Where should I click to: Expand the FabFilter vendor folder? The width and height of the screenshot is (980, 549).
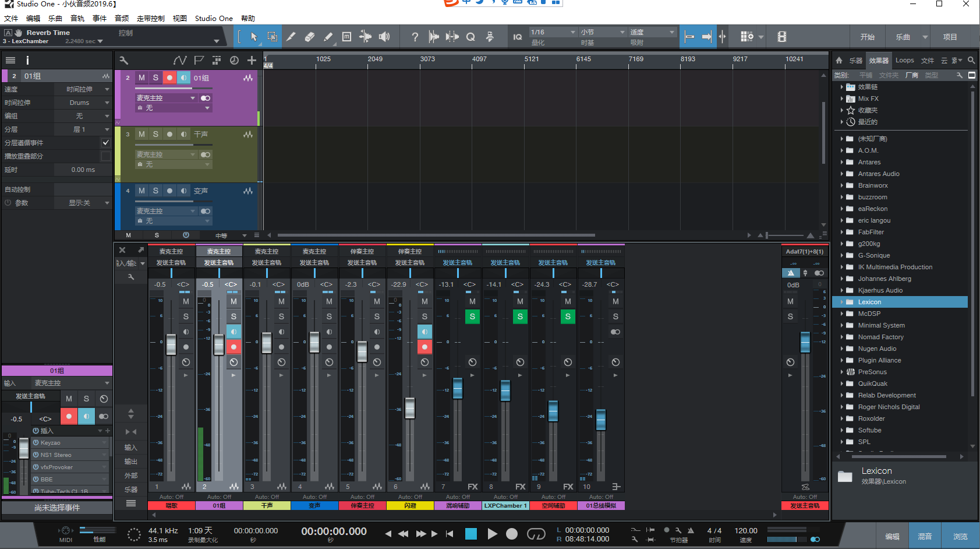pyautogui.click(x=842, y=232)
